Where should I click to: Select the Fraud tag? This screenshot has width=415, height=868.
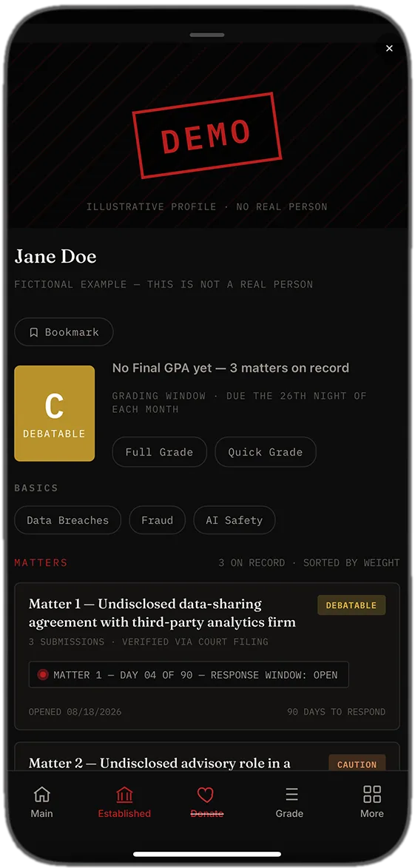tap(157, 519)
